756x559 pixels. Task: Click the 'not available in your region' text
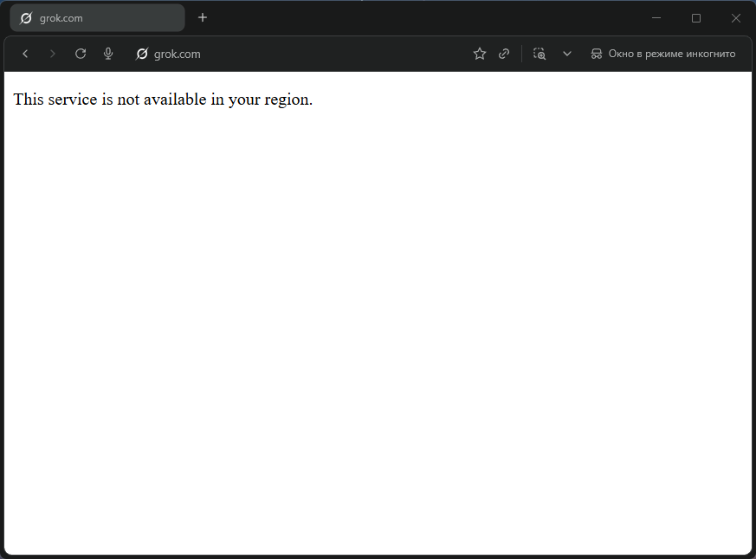(x=163, y=100)
